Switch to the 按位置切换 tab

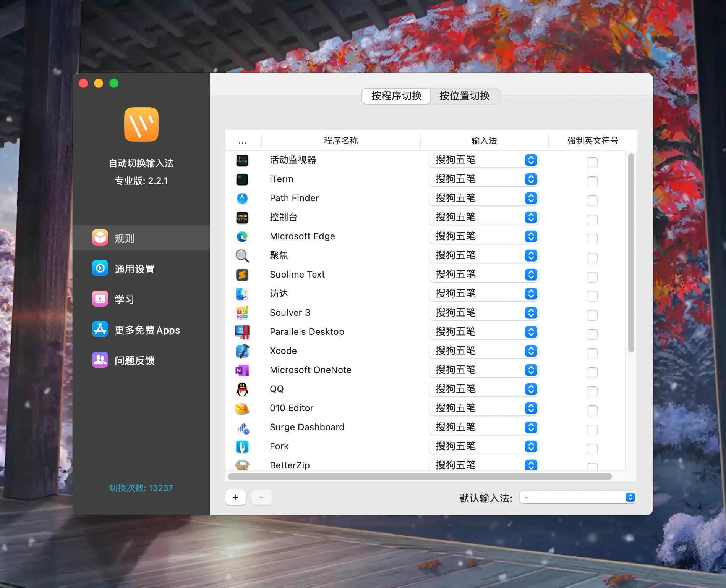465,96
